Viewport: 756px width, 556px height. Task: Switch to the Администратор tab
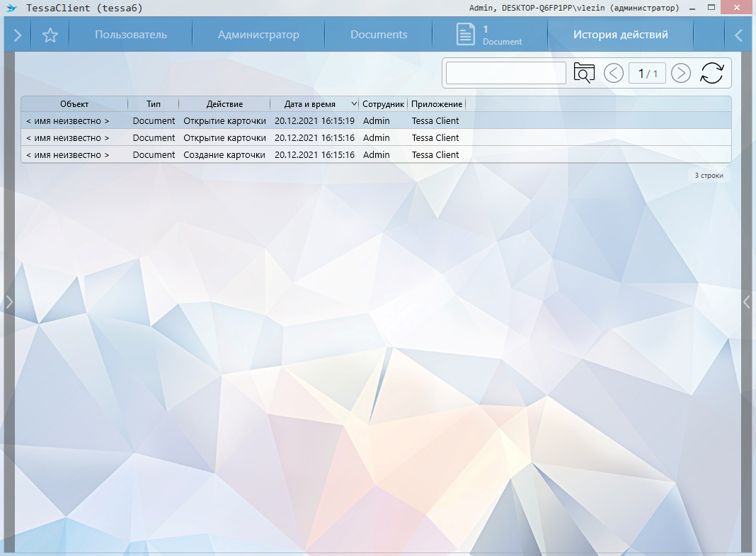[258, 35]
